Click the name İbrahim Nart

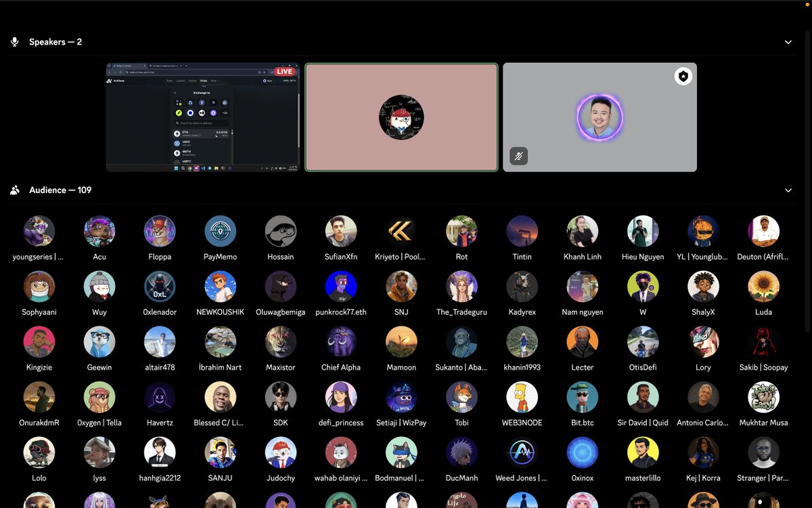click(x=221, y=368)
